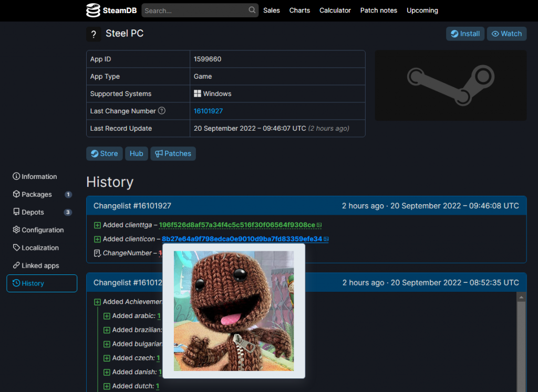Open Patch notes from the top navigation
This screenshot has height=392, width=538.
coord(378,10)
